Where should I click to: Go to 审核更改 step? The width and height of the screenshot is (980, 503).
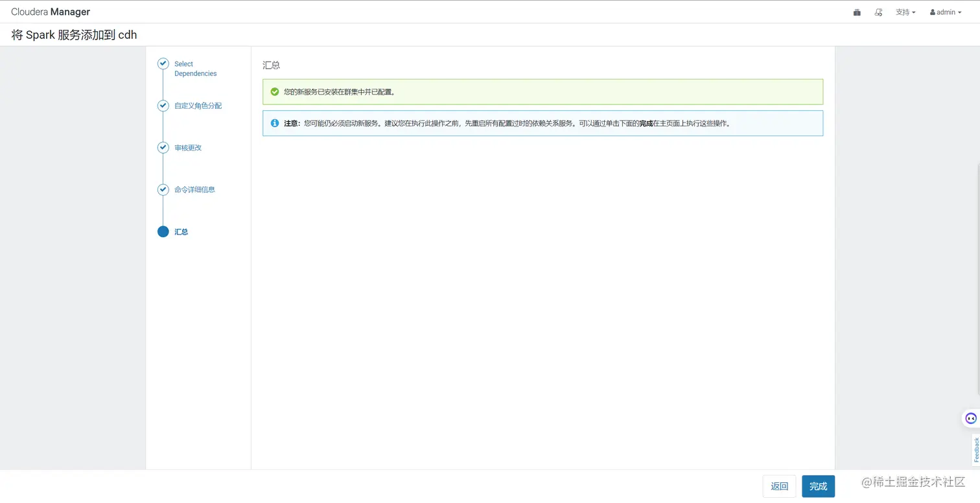pos(188,148)
